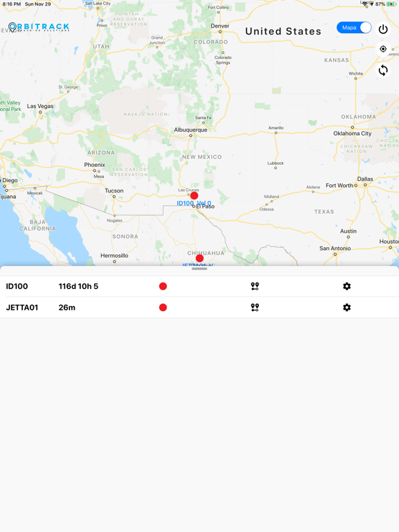
Task: Open settings gear for JETTA01
Action: pos(347,308)
